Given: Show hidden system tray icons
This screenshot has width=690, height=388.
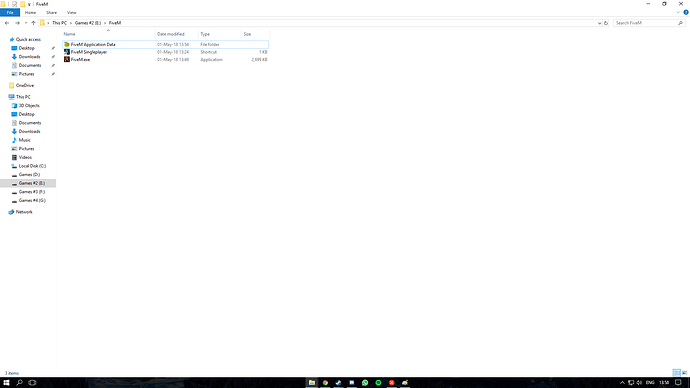Looking at the screenshot, I should (x=622, y=383).
